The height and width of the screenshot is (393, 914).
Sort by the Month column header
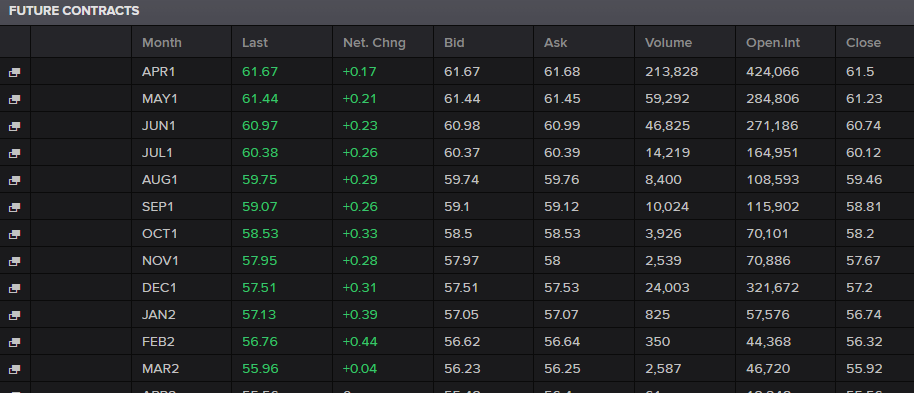pyautogui.click(x=161, y=43)
